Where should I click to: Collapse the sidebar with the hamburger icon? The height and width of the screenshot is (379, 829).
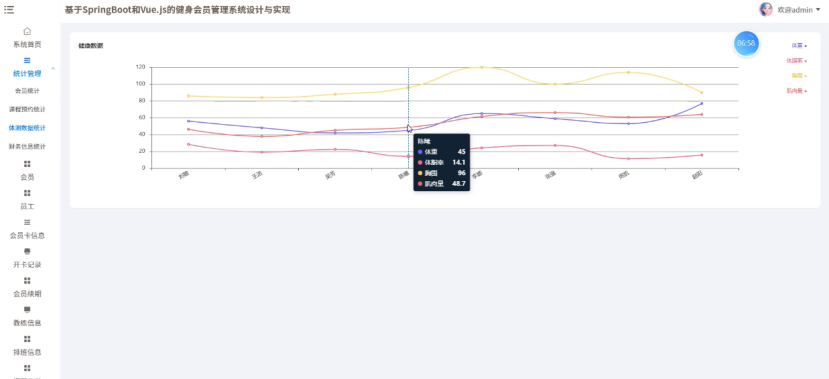point(9,10)
